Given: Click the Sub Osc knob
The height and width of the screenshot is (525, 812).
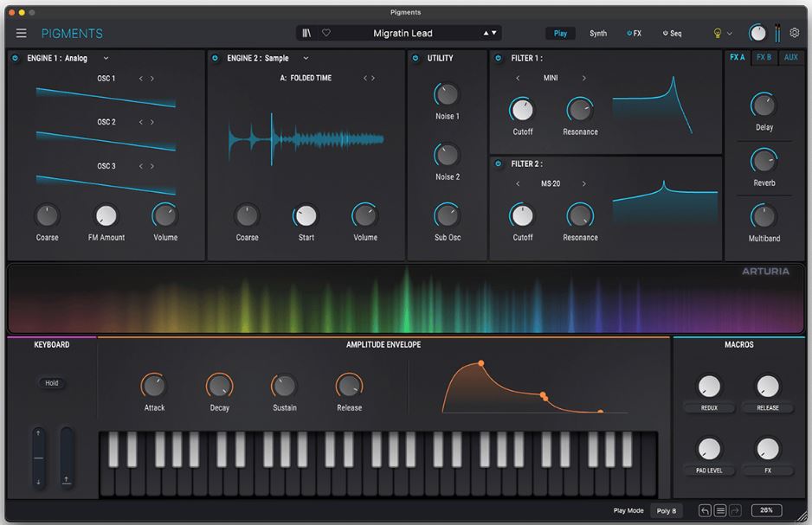Looking at the screenshot, I should click(447, 215).
